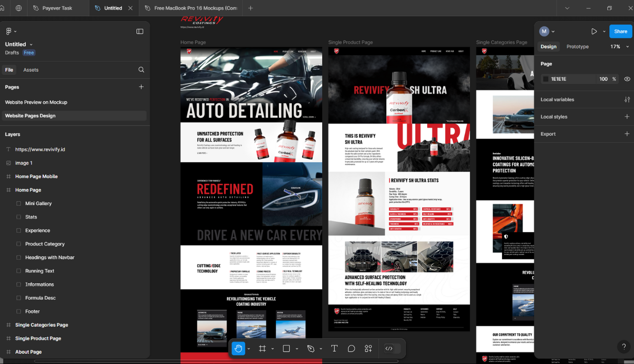Click page color swatch 1E1E1E
This screenshot has height=364, width=634.
[x=546, y=79]
